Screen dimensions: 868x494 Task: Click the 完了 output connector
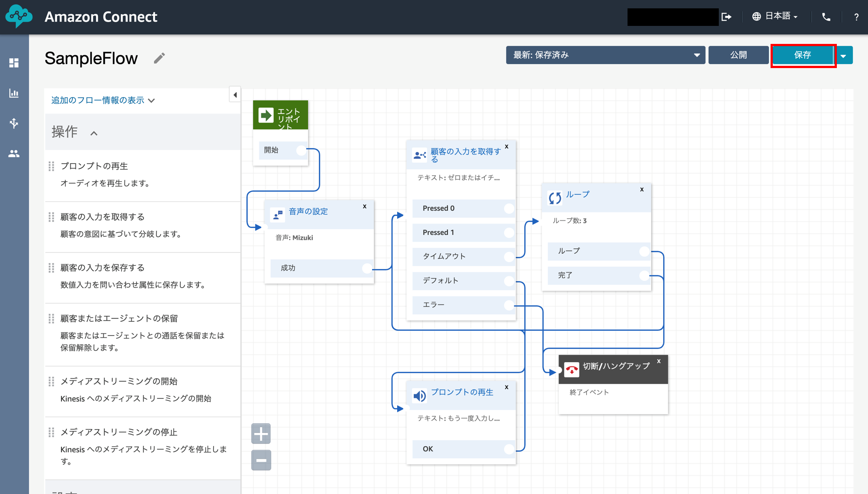[x=644, y=276]
